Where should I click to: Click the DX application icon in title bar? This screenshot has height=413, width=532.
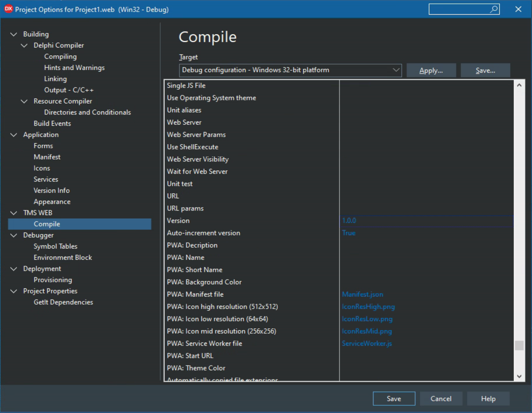coord(8,9)
